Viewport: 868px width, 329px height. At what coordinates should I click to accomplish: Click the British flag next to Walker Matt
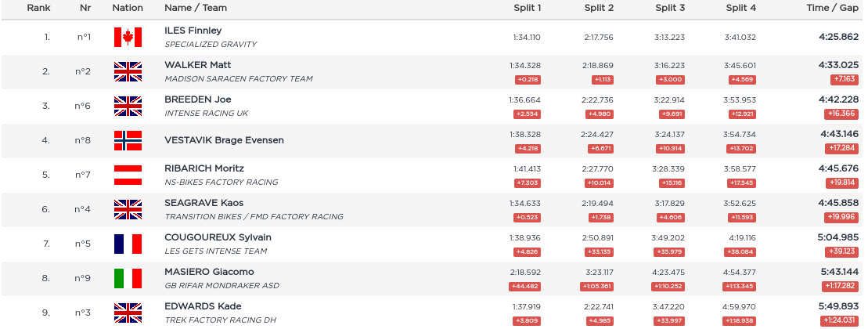[x=128, y=71]
